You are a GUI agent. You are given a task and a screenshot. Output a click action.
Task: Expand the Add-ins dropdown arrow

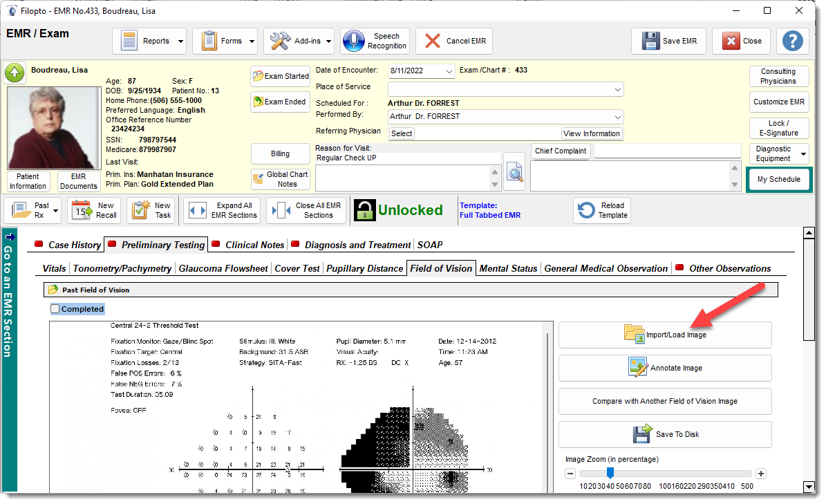coord(329,41)
